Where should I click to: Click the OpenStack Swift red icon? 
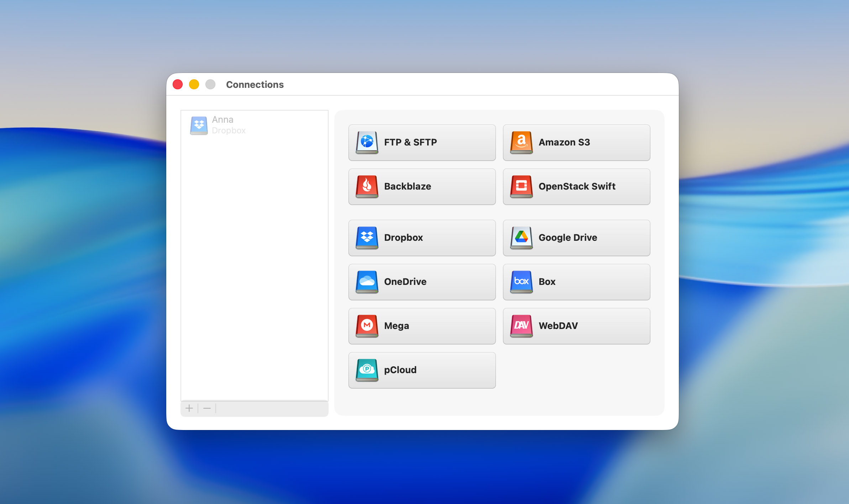tap(521, 186)
